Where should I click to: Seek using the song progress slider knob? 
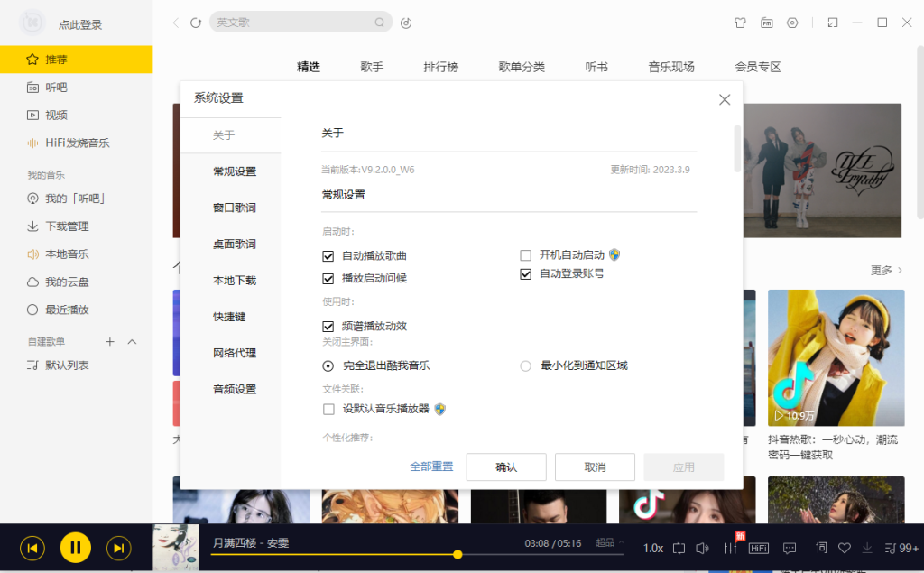tap(457, 555)
